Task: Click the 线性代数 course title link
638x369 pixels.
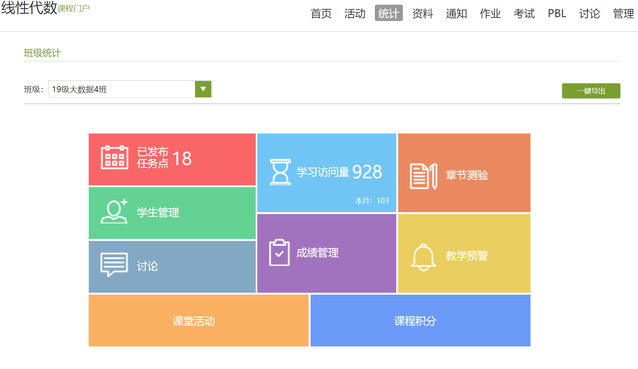Action: point(29,8)
